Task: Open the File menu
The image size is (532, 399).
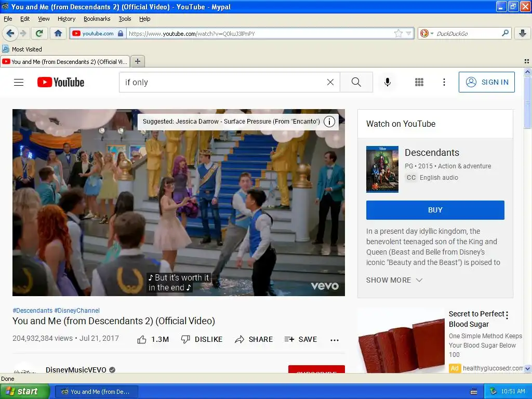Action: pyautogui.click(x=8, y=19)
